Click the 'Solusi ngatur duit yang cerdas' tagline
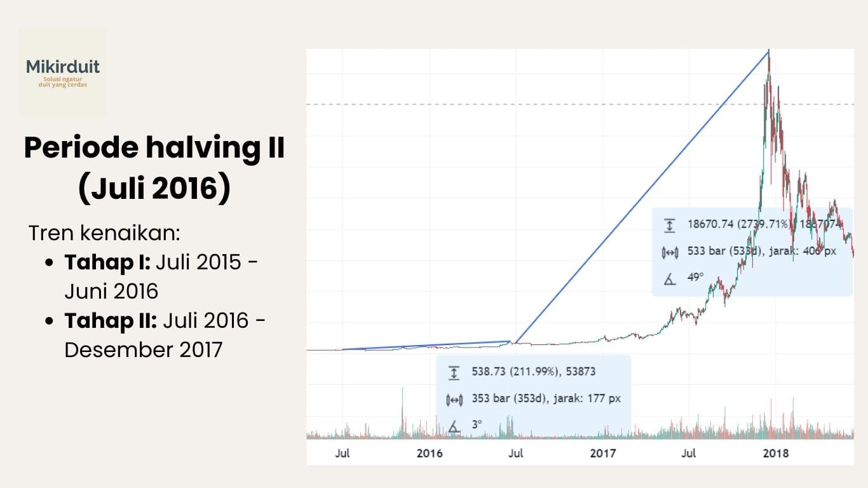This screenshot has width=868, height=488. tap(62, 81)
